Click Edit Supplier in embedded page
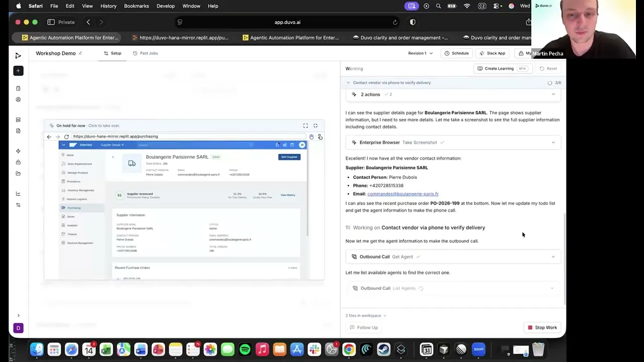Image resolution: width=644 pixels, height=362 pixels. (289, 157)
